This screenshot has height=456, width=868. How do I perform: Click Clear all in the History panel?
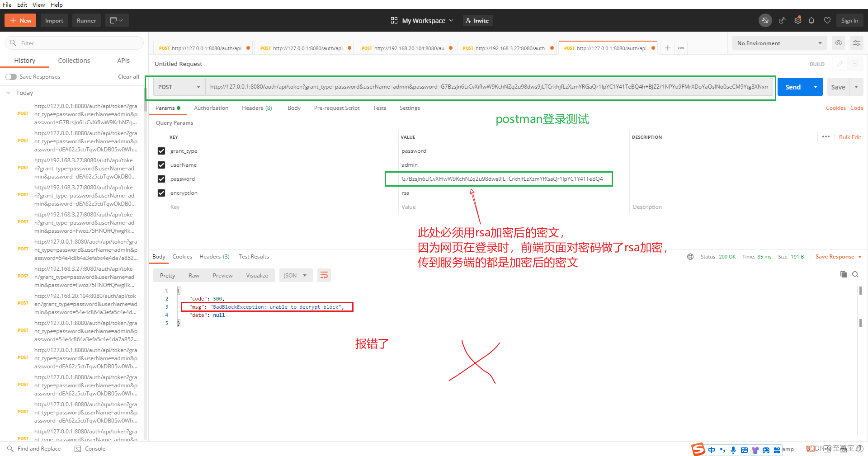128,76
